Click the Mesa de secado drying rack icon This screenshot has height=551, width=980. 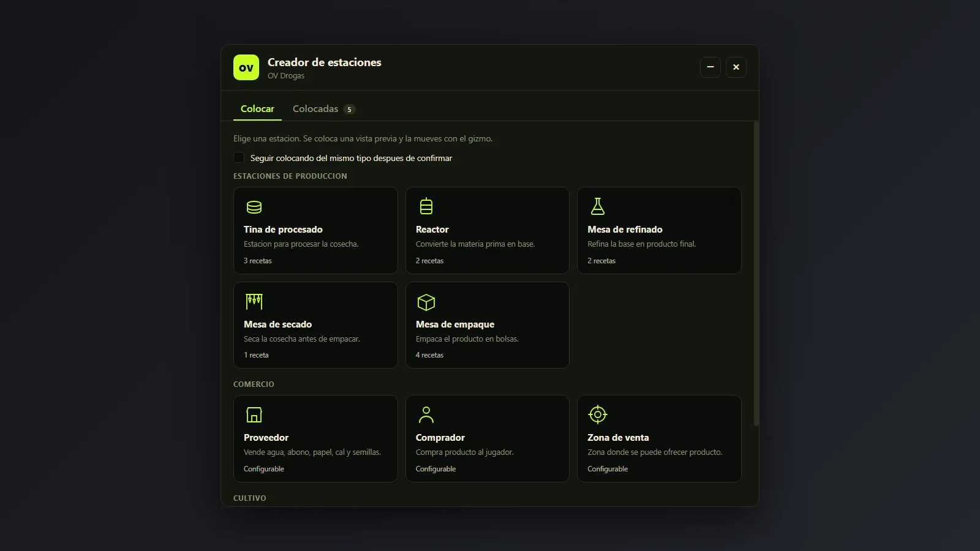click(254, 301)
